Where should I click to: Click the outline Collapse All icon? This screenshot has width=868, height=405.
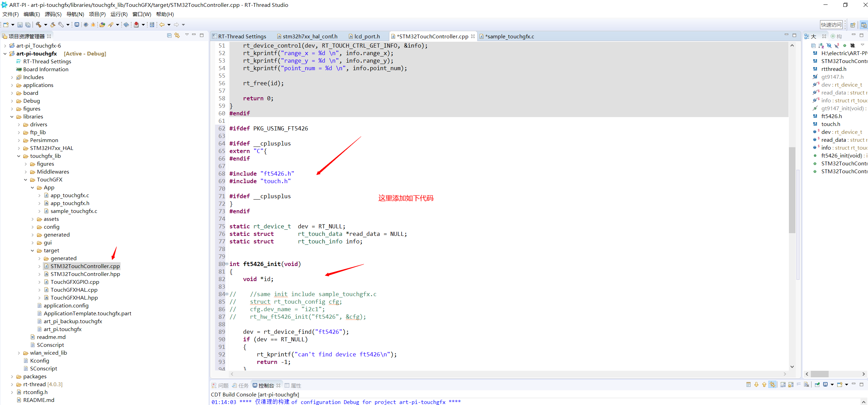(813, 46)
